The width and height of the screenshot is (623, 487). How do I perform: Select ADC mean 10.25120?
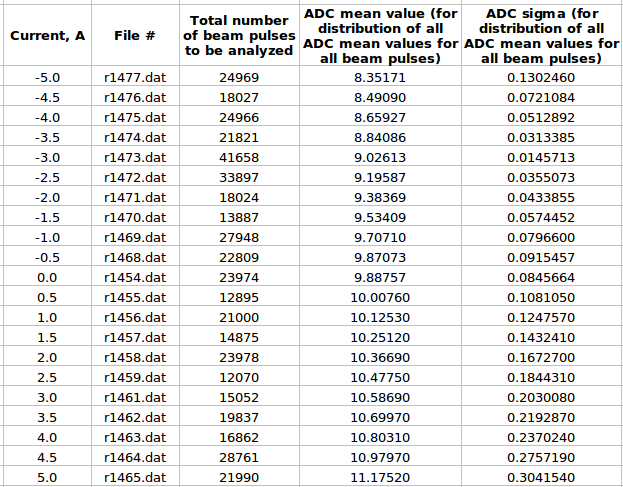[380, 338]
